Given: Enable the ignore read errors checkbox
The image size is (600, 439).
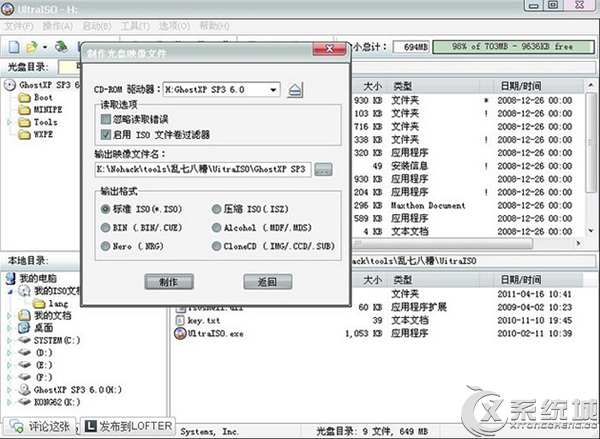Looking at the screenshot, I should tap(106, 119).
